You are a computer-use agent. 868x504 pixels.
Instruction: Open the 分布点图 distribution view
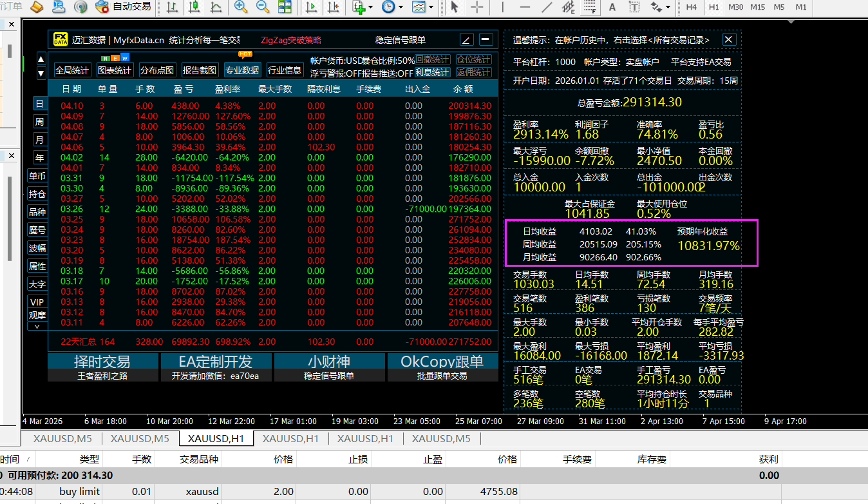[157, 70]
